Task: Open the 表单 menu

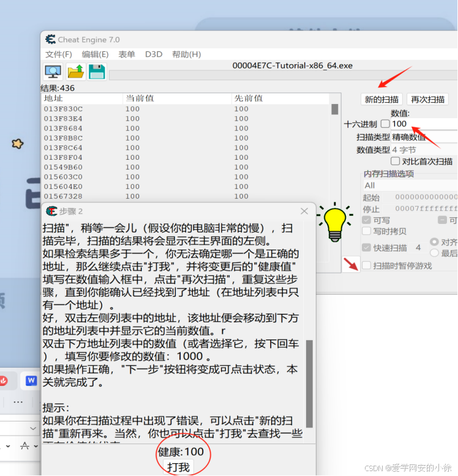Action: [x=127, y=54]
